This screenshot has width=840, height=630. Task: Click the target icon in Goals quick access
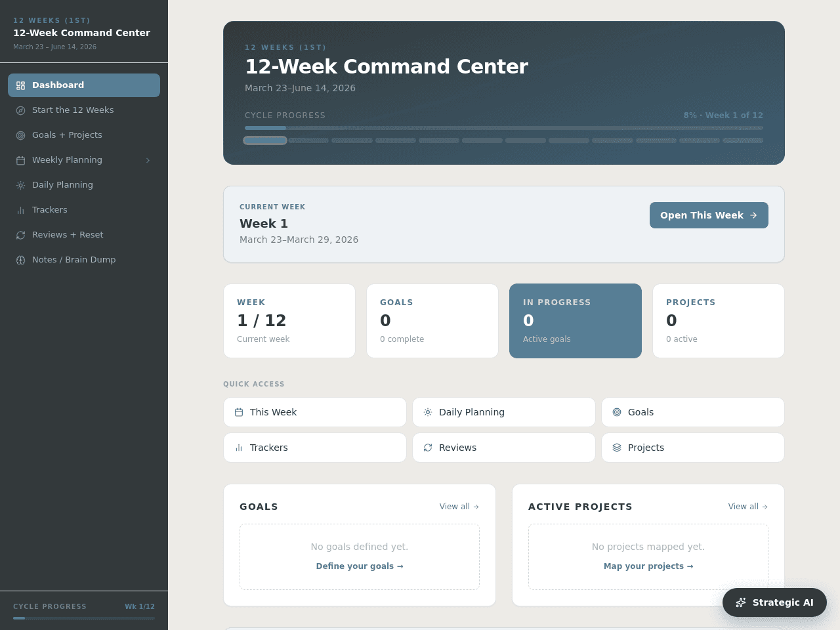click(x=617, y=412)
